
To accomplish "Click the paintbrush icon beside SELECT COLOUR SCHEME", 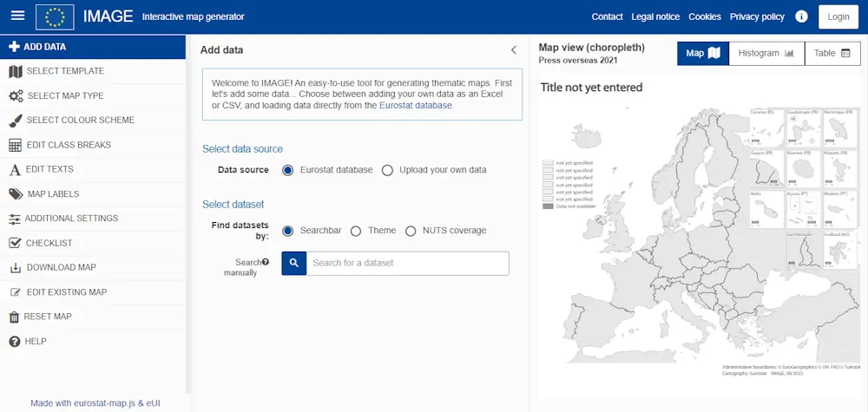I will [x=16, y=120].
